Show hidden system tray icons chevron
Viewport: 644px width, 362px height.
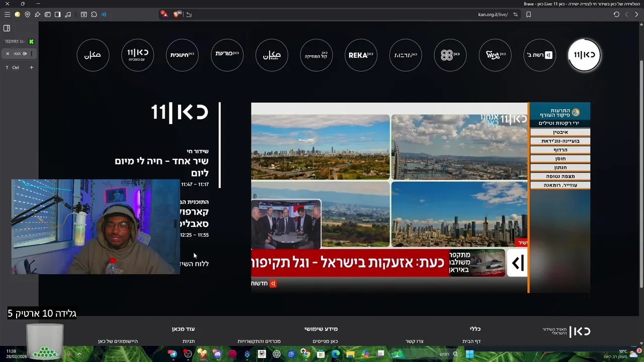79,354
